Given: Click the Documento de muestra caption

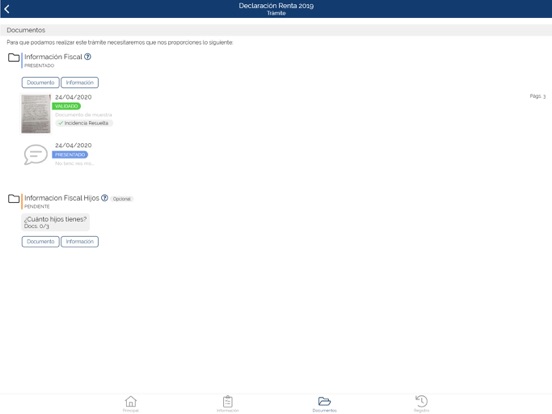Looking at the screenshot, I should point(83,115).
